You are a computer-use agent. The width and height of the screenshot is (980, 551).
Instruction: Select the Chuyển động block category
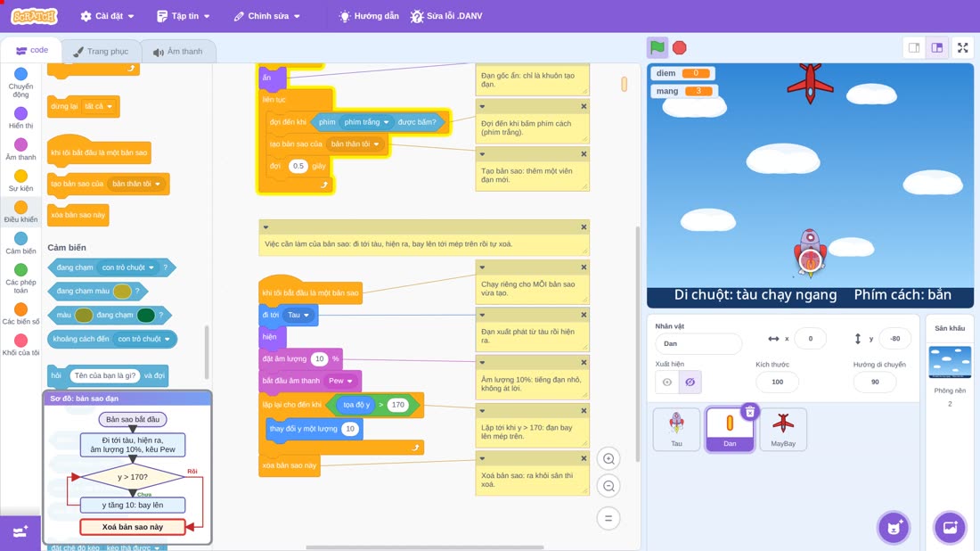20,83
